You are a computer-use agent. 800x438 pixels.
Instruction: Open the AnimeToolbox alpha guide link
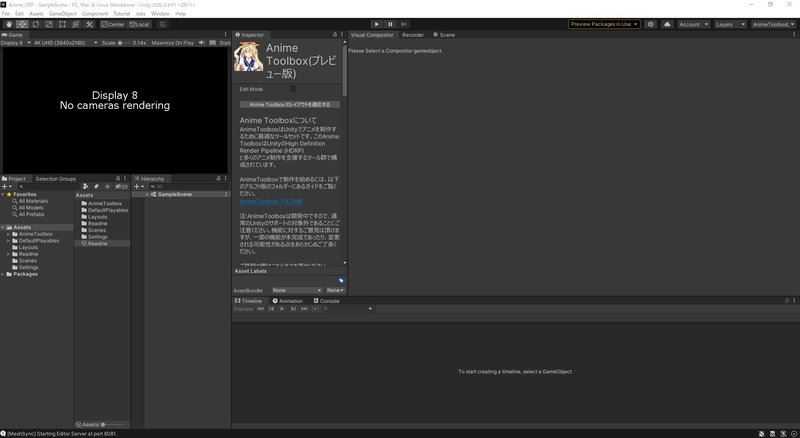click(x=271, y=202)
